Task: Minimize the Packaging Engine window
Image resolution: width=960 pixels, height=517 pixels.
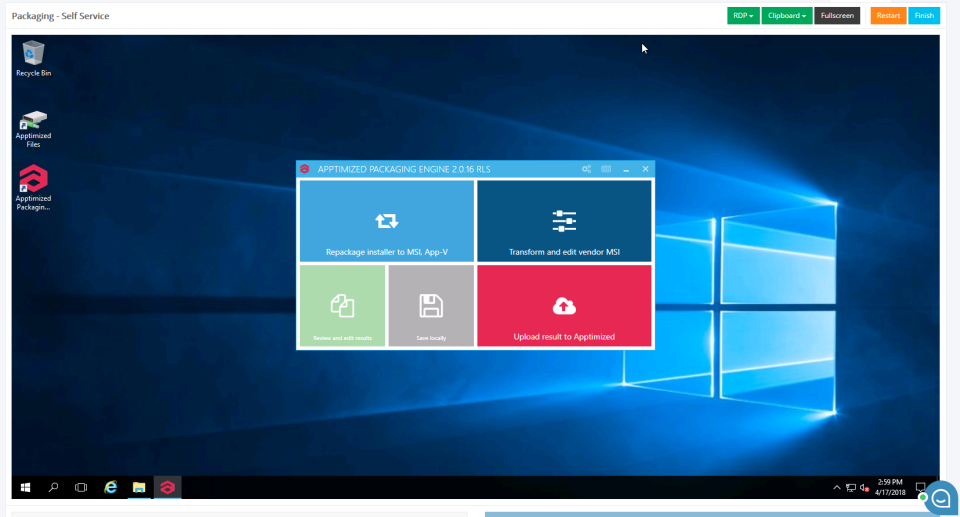Action: (x=626, y=170)
